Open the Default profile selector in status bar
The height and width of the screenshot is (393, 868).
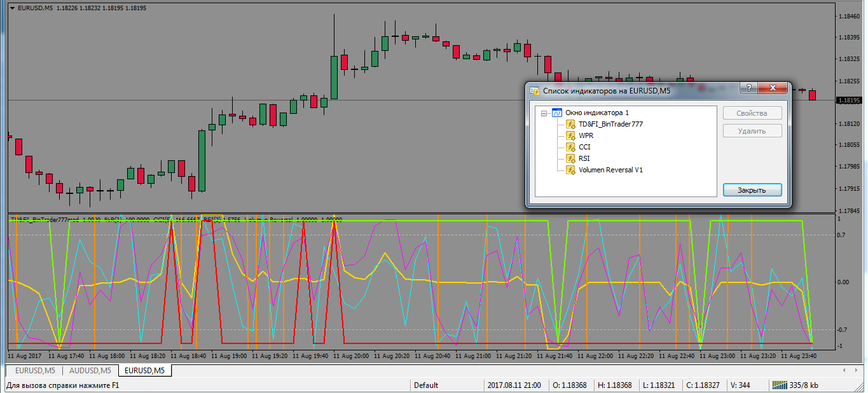pyautogui.click(x=426, y=385)
